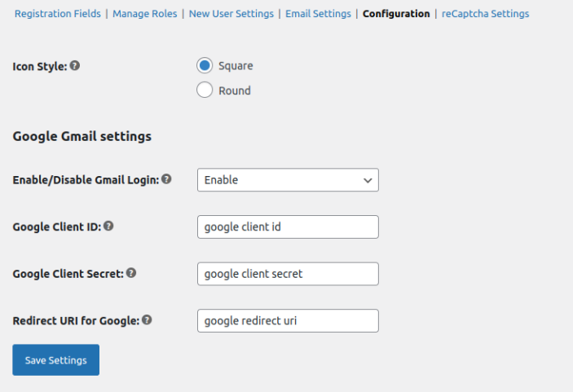Open the Email Settings tab
The image size is (573, 392).
tap(318, 14)
